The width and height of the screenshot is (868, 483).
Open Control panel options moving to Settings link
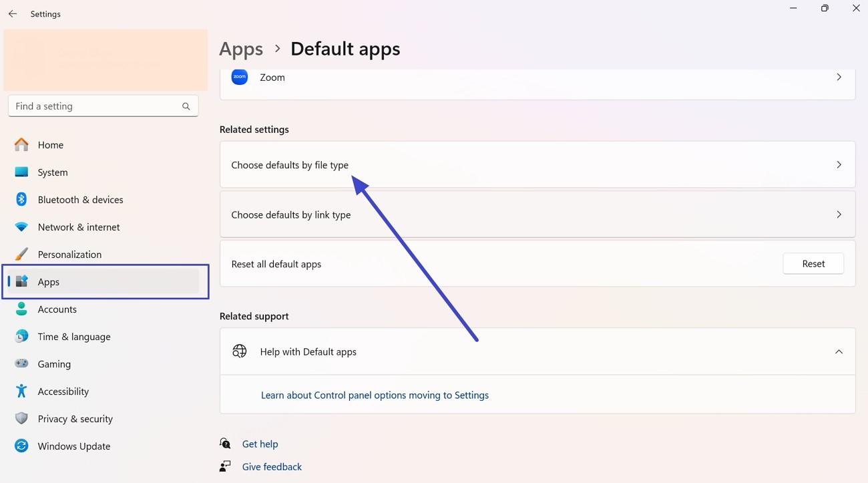(x=375, y=395)
